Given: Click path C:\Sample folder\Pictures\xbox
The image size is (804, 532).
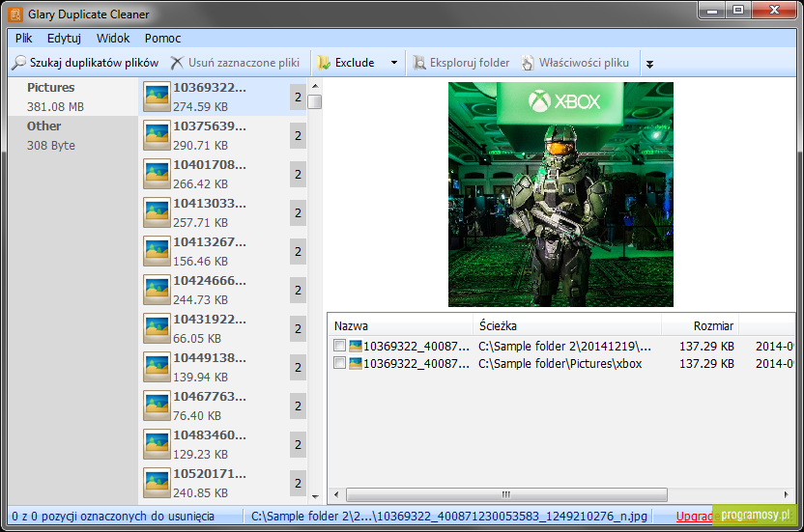Looking at the screenshot, I should pos(560,363).
